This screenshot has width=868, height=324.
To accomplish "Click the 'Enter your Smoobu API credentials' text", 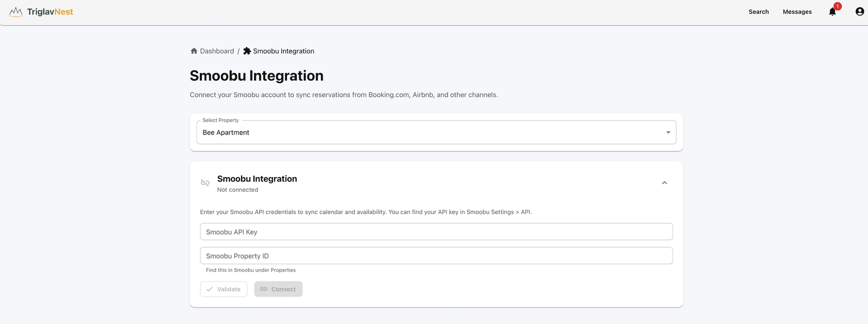I will (x=366, y=212).
